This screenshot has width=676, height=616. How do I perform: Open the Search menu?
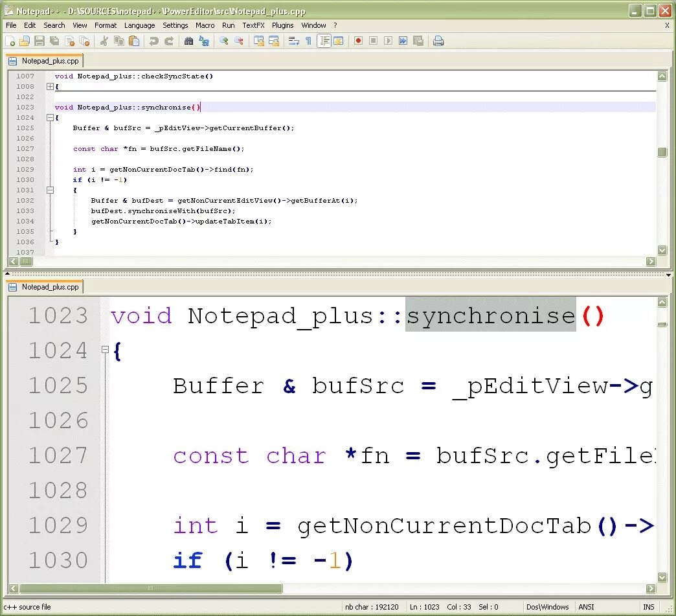54,25
